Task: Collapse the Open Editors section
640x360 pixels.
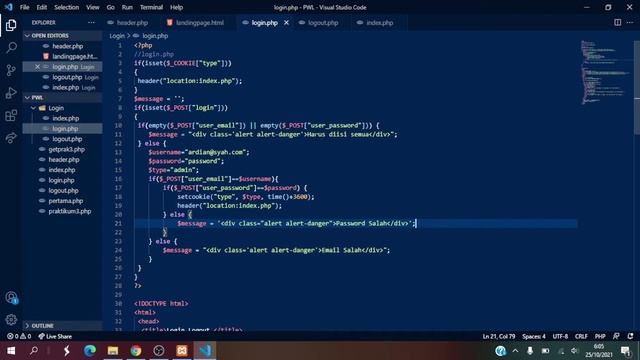Action: (x=62, y=36)
